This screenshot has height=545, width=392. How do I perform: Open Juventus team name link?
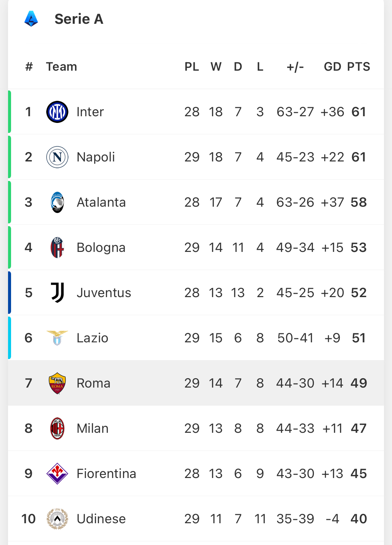(104, 293)
